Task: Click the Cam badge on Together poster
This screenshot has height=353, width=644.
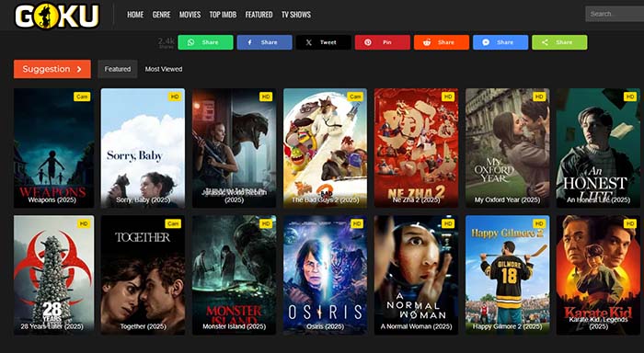Action: [x=173, y=223]
